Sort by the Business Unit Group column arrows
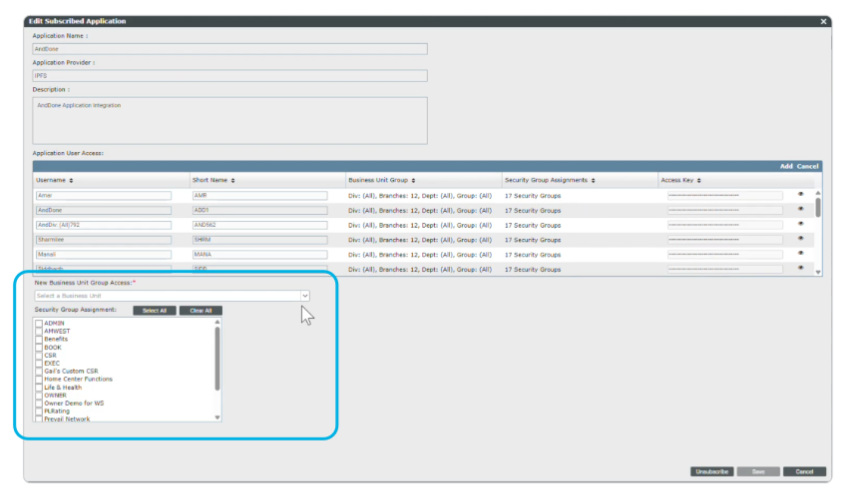 [413, 180]
